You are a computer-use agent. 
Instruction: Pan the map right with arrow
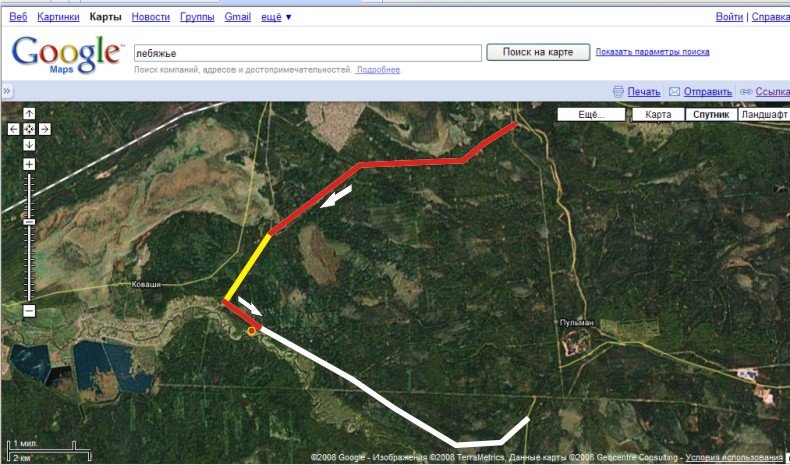point(45,129)
